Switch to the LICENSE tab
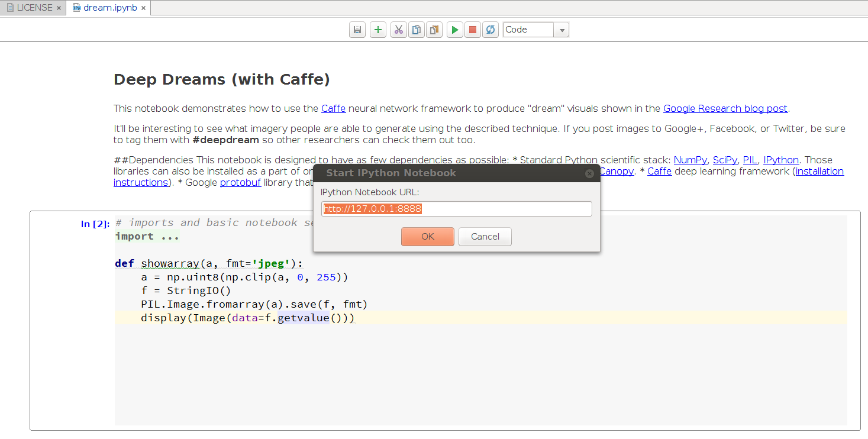The width and height of the screenshot is (868, 439). click(34, 8)
